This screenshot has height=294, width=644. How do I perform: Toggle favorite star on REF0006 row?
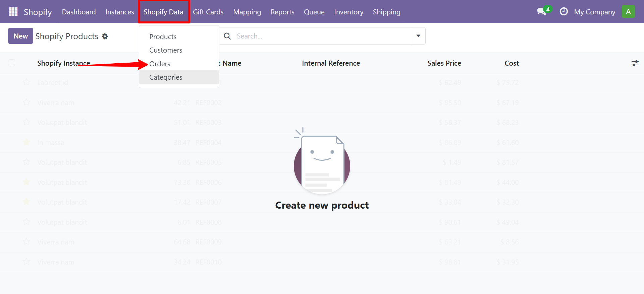26,182
